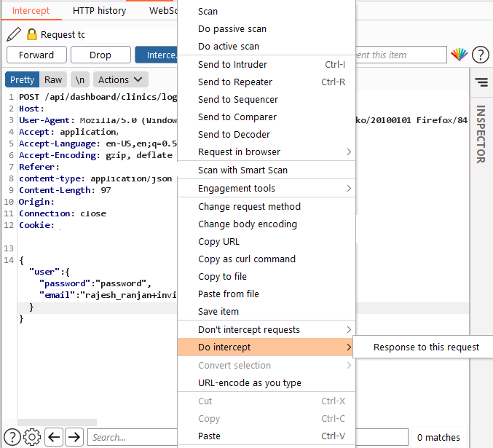This screenshot has width=493, height=448.
Task: Select Change request method
Action: tap(267, 207)
